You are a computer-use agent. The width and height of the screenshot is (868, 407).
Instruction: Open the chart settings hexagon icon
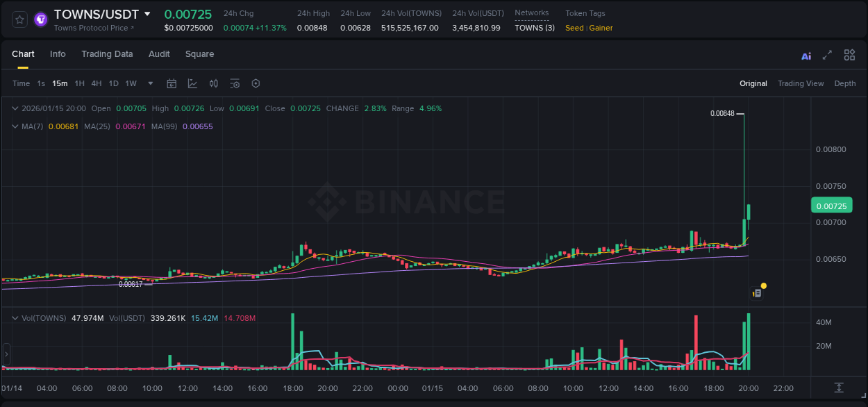pos(256,83)
